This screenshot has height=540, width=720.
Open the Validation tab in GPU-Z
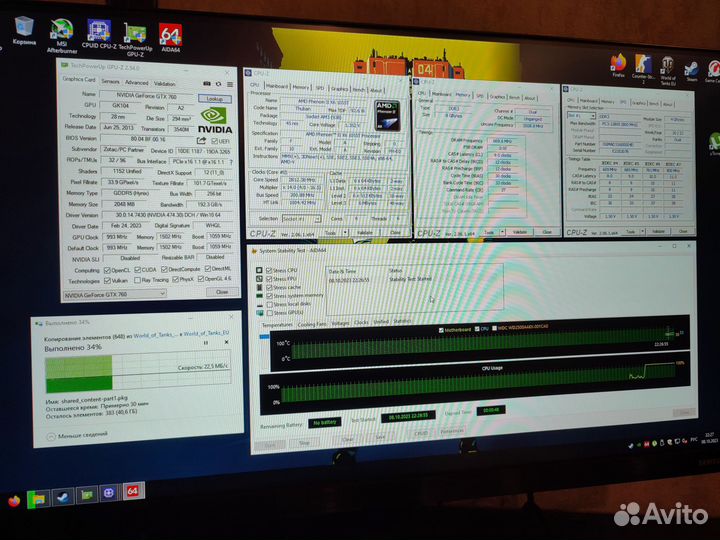click(x=164, y=84)
